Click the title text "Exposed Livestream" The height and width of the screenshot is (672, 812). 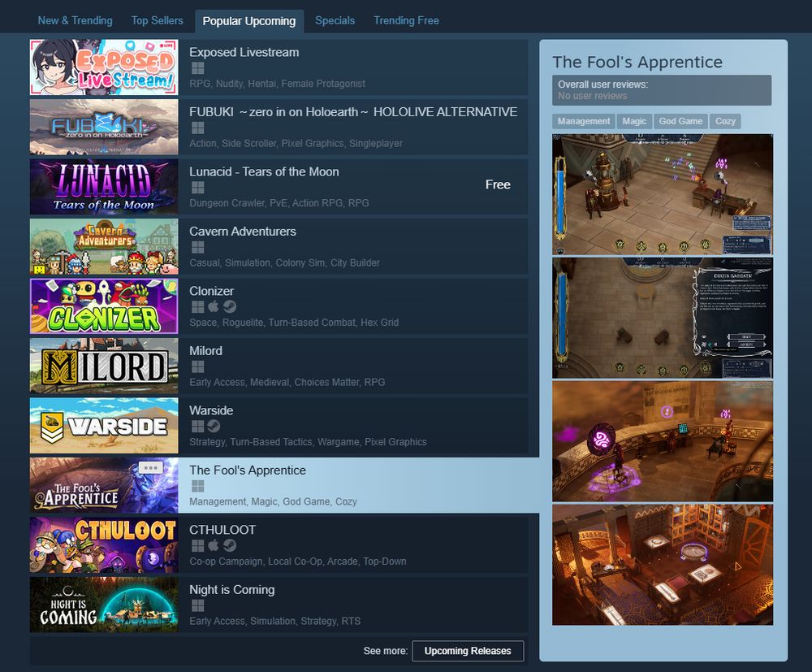(244, 52)
